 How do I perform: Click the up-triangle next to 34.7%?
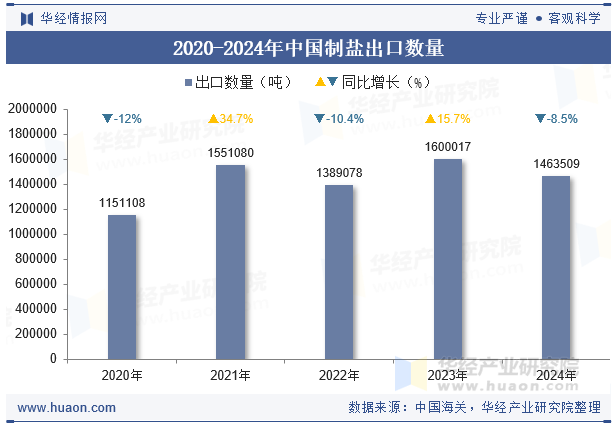(x=213, y=118)
